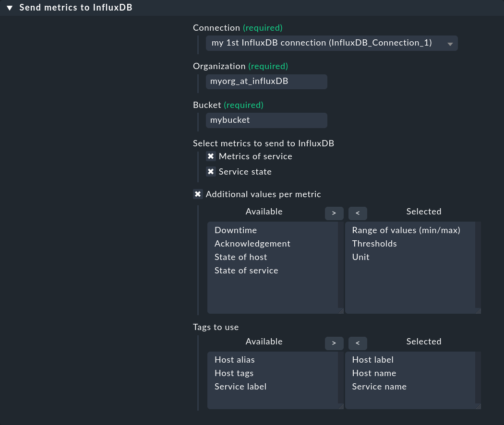Image resolution: width=504 pixels, height=425 pixels.
Task: Select Acknowledgement in the Available list
Action: pos(252,244)
